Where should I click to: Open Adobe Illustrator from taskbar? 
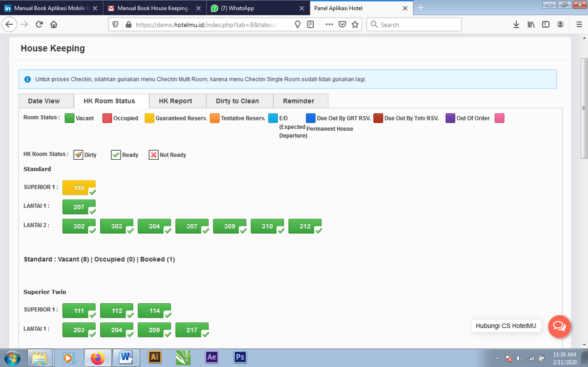[154, 357]
